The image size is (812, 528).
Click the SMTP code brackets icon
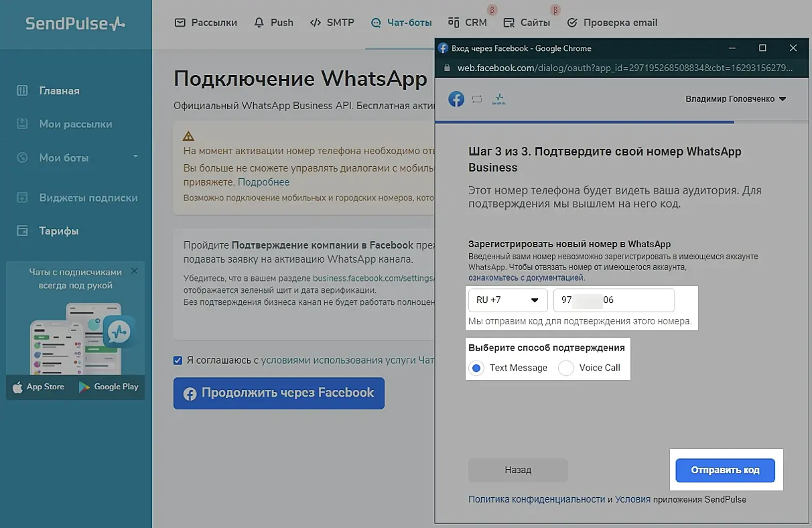point(316,22)
